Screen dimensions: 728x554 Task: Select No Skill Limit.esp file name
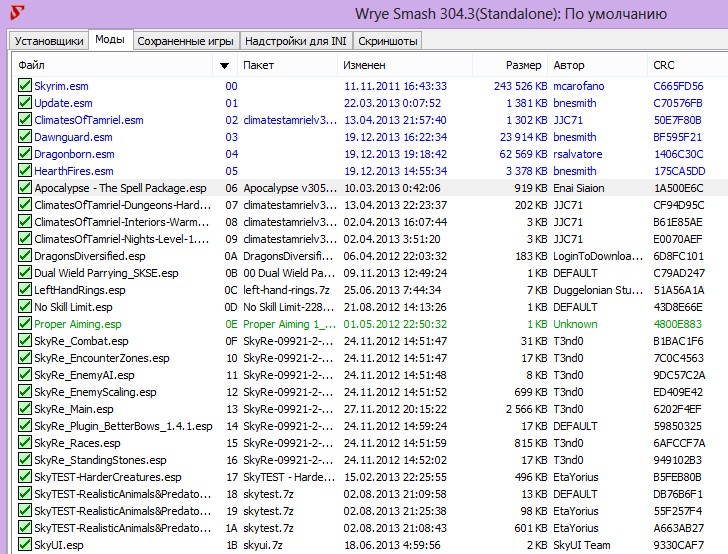73,307
